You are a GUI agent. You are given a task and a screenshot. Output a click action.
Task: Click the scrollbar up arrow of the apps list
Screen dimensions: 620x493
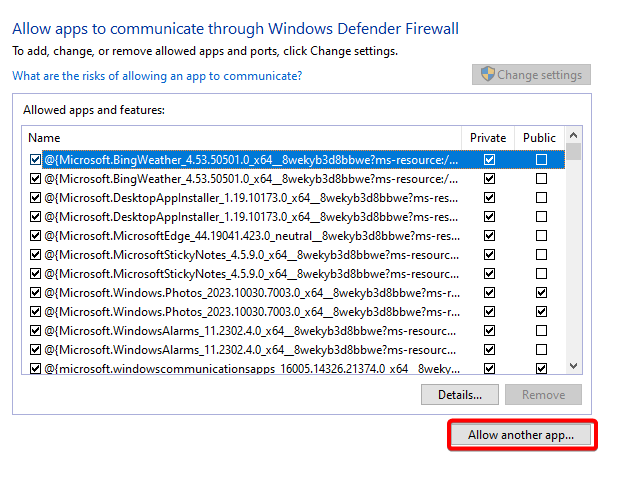573,136
